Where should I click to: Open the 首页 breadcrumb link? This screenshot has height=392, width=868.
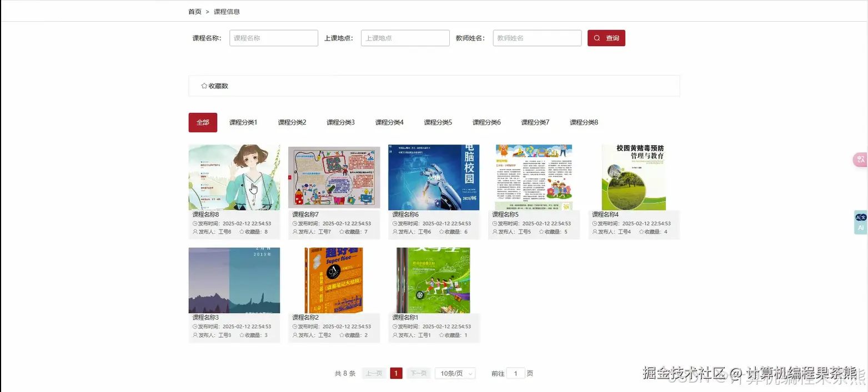coord(194,11)
